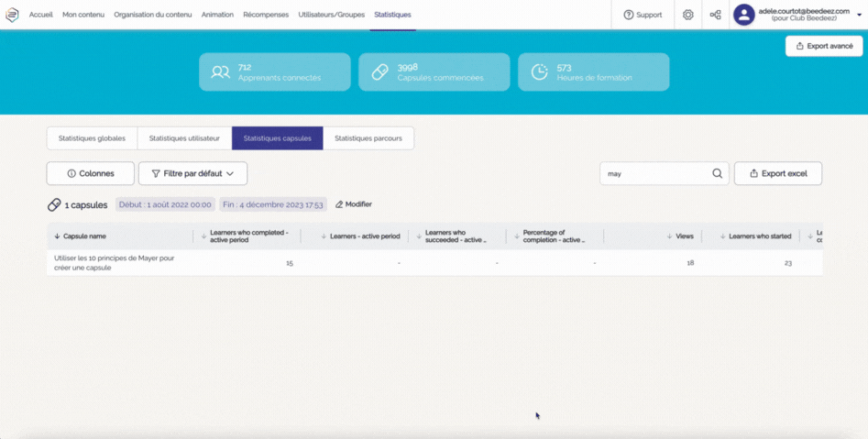Image resolution: width=868 pixels, height=439 pixels.
Task: Expand the Filtre par défaut dropdown
Action: [192, 173]
